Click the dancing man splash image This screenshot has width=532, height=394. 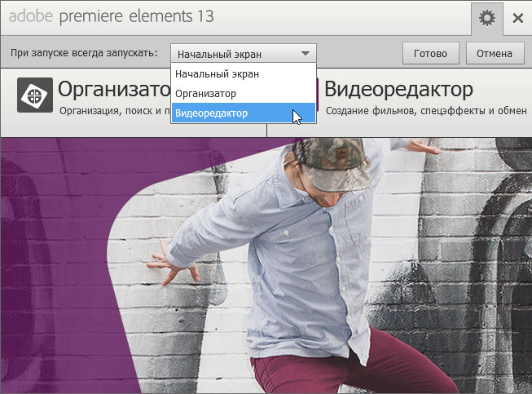tap(266, 266)
